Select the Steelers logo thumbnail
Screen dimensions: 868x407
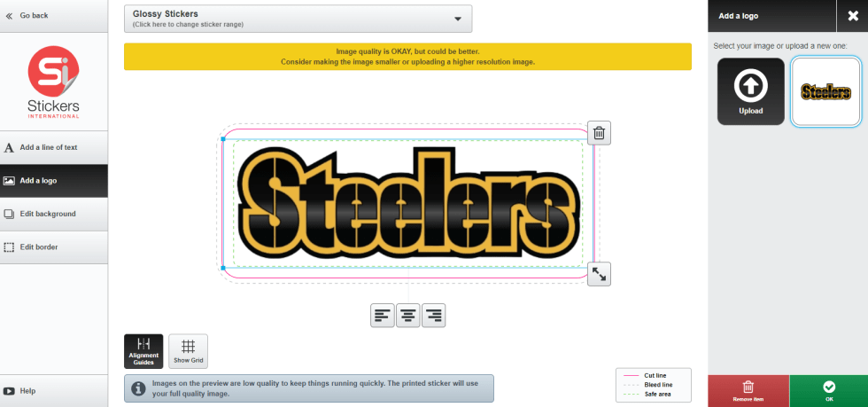[825, 92]
